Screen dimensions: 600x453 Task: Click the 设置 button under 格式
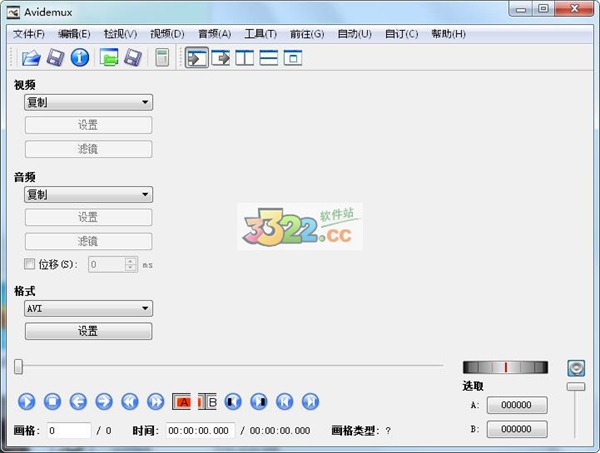click(x=88, y=331)
